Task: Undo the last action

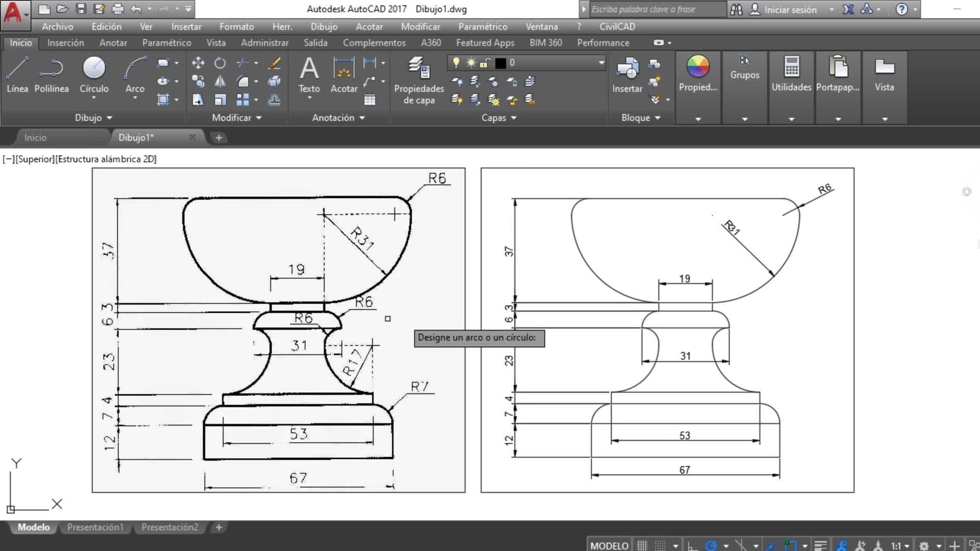Action: [136, 9]
